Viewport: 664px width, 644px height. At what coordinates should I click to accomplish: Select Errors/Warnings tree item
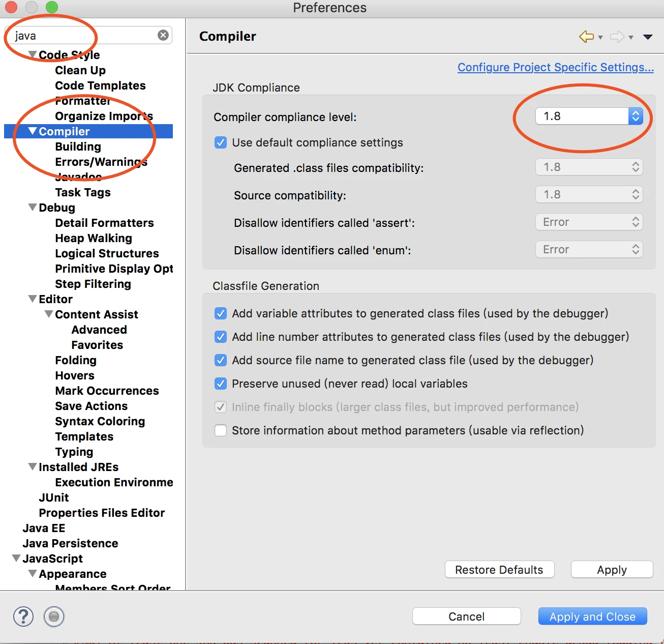pos(101,162)
